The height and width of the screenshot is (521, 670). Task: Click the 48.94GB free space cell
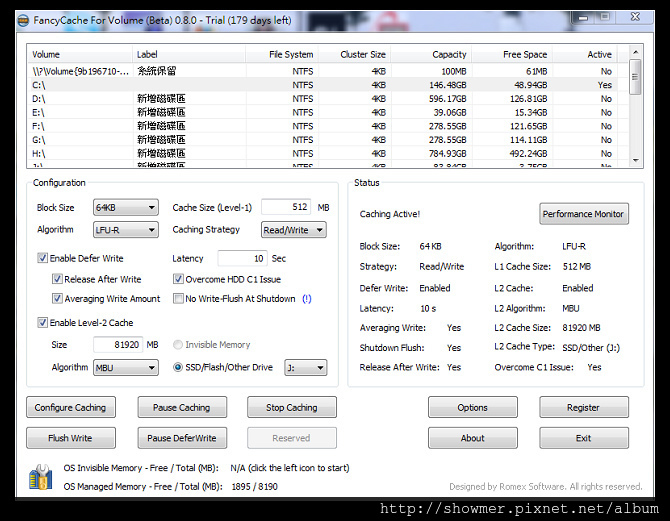coord(531,85)
